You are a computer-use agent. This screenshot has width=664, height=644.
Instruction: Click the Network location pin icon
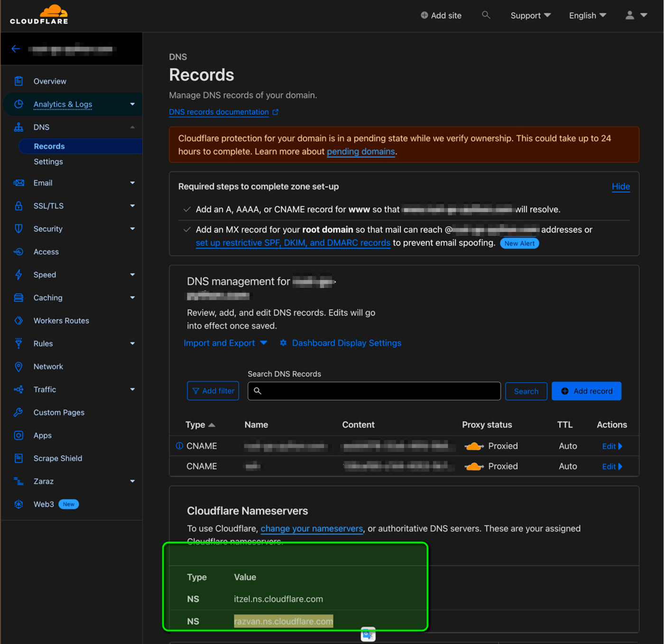18,366
